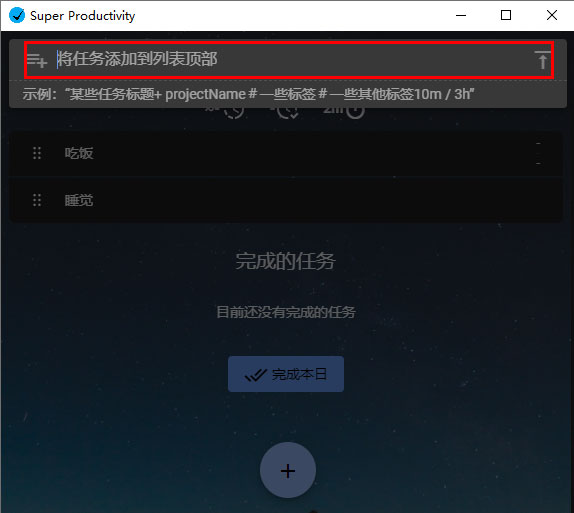Click the double-check icon on 完成本日
The height and width of the screenshot is (513, 574).
pyautogui.click(x=255, y=375)
